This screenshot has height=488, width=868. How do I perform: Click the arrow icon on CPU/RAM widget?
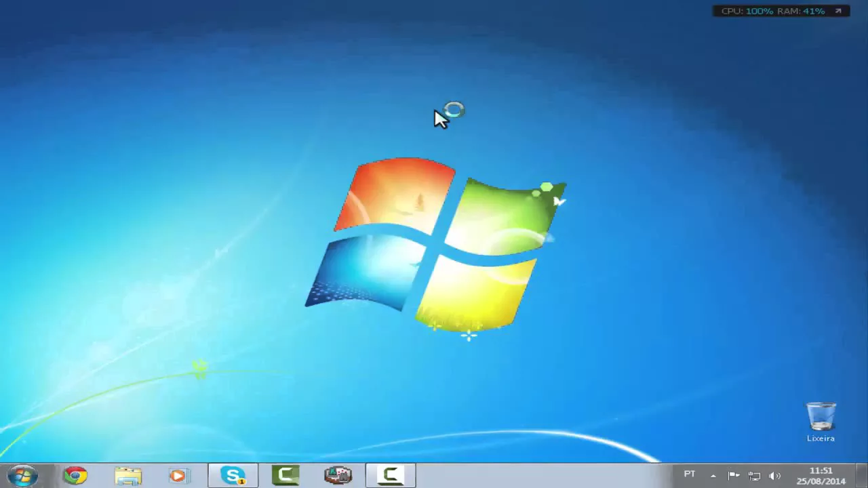(838, 11)
